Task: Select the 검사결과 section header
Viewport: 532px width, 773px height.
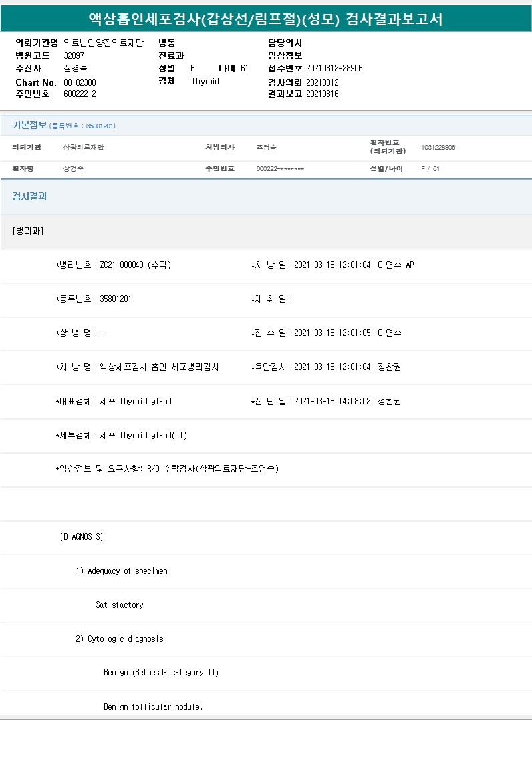Action: tap(29, 196)
